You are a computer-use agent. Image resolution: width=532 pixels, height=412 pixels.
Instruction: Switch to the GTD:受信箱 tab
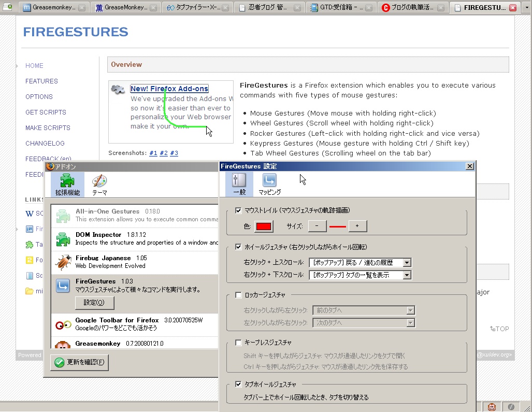[341, 7]
